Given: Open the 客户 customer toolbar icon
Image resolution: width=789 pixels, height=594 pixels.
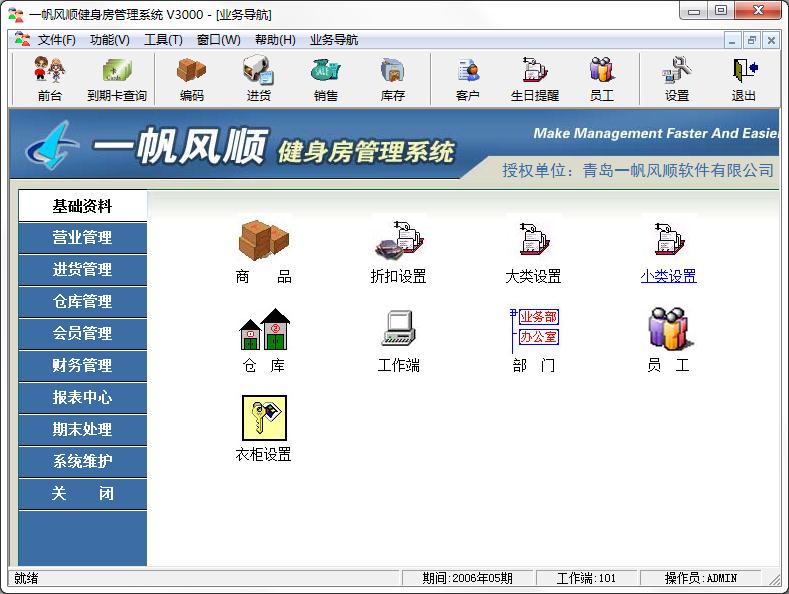Looking at the screenshot, I should pos(467,79).
